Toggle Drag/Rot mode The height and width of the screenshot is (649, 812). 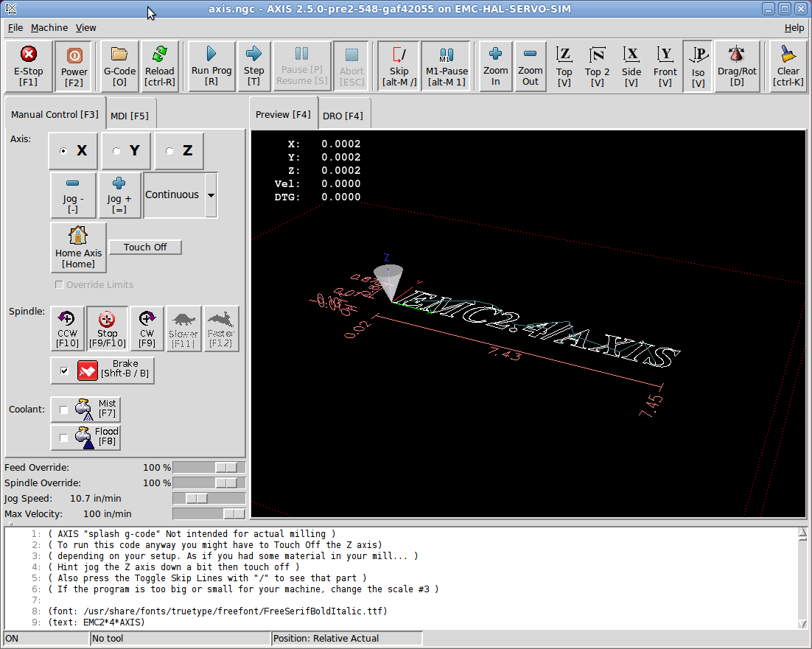coord(737,66)
